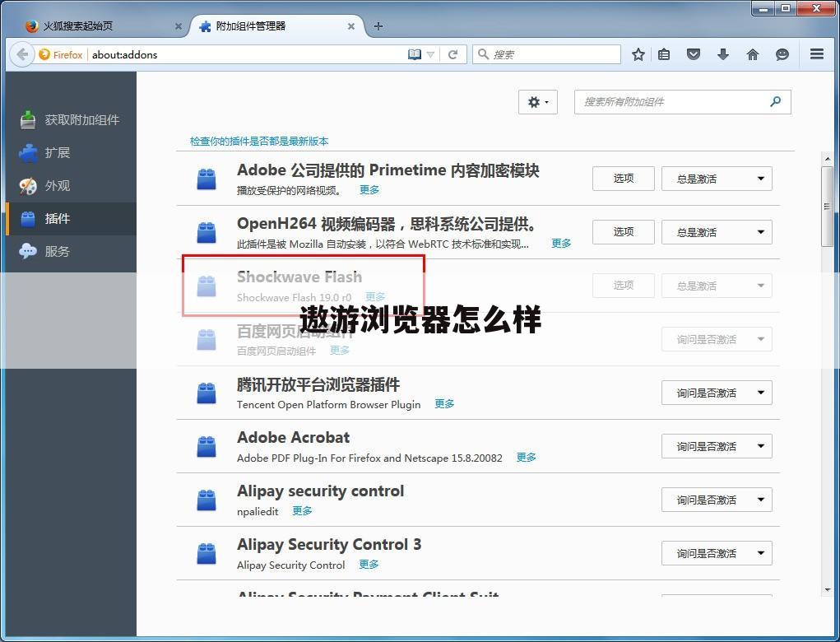Screen dimensions: 840x642
Task: Click the browser 搜索 search box
Action: (x=546, y=54)
